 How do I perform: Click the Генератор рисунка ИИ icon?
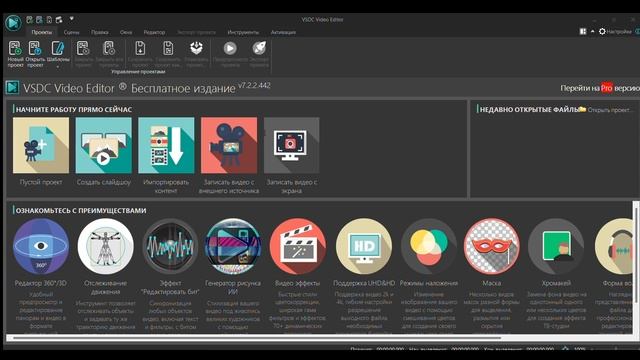(233, 246)
